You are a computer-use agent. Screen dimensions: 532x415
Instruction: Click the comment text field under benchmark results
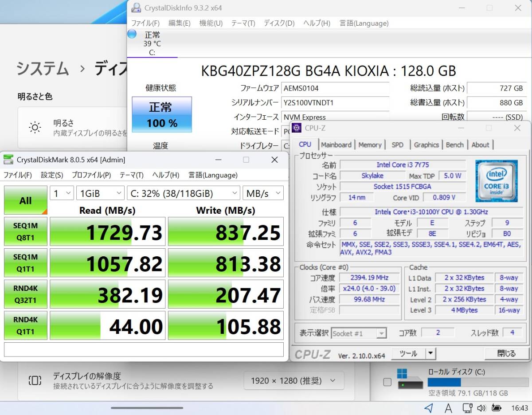144,349
